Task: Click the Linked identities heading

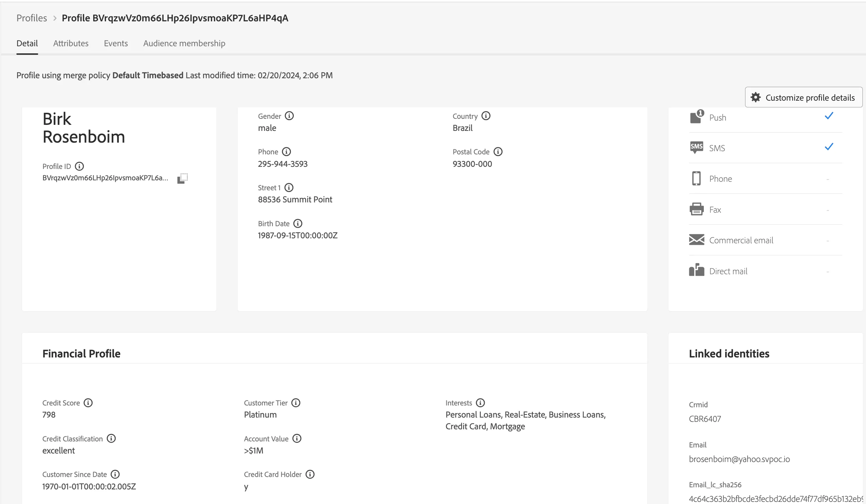Action: (729, 354)
